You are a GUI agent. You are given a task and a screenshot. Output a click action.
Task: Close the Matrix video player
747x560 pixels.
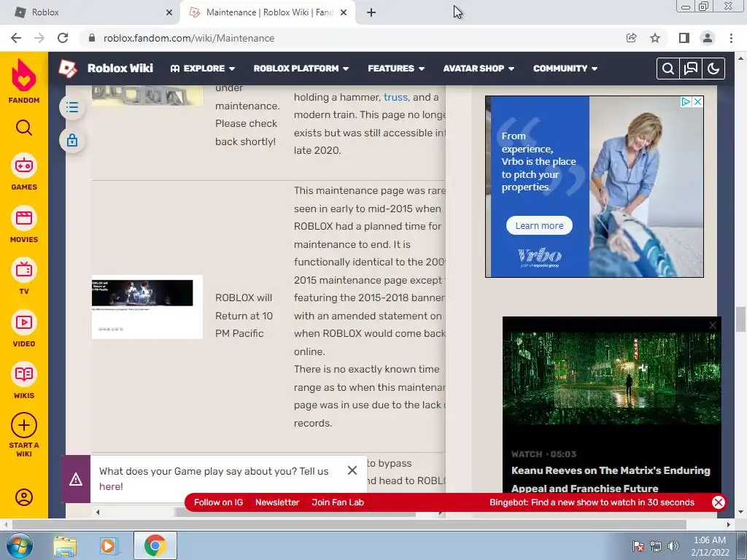point(713,325)
